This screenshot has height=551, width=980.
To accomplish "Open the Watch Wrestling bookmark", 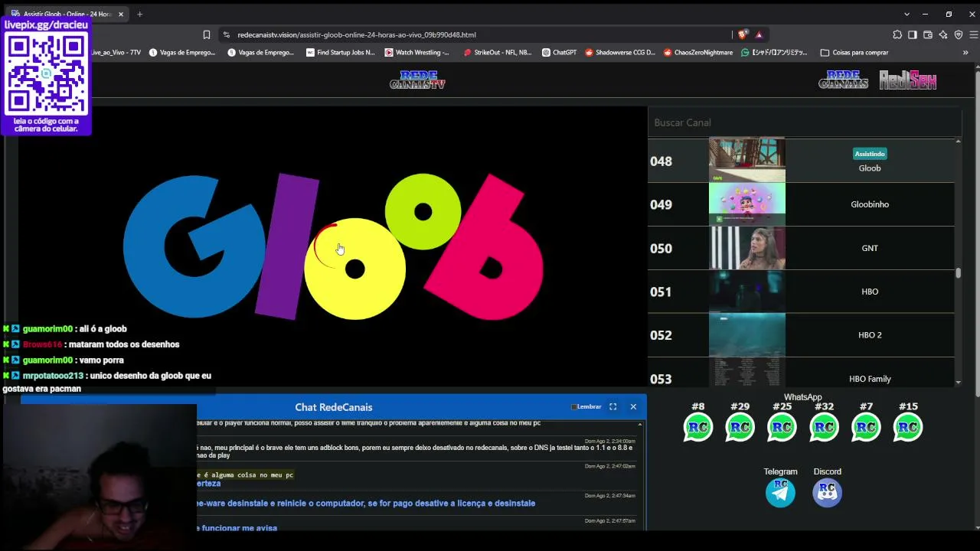I will tap(417, 53).
